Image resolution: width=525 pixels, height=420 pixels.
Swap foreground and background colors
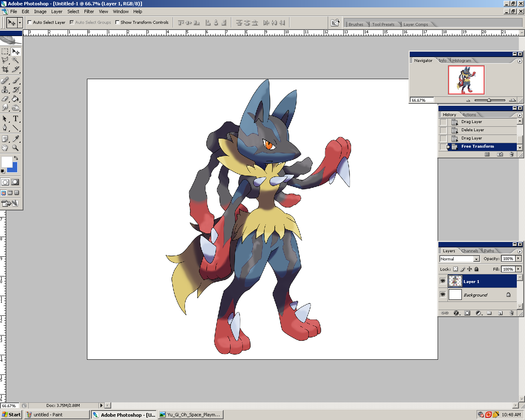pos(16,158)
